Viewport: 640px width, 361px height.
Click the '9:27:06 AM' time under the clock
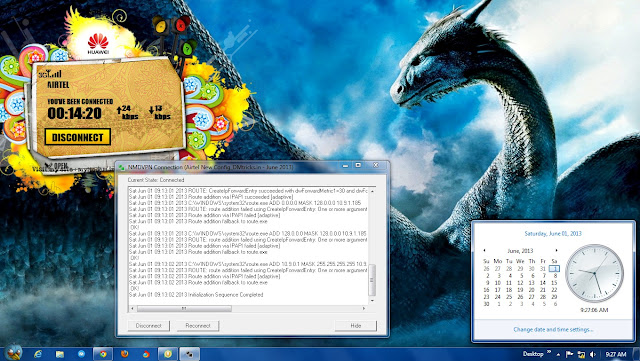(594, 310)
